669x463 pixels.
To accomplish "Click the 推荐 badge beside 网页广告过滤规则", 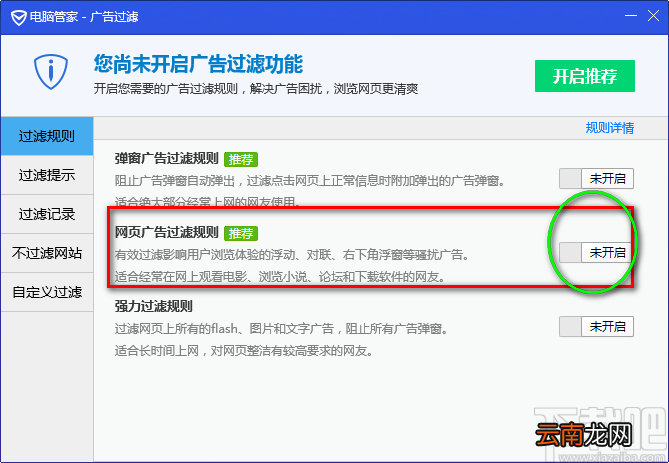I will click(x=241, y=233).
